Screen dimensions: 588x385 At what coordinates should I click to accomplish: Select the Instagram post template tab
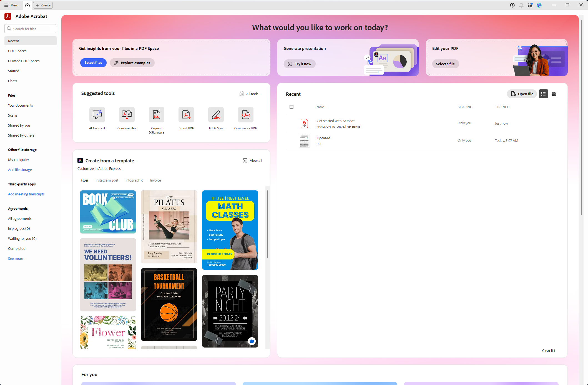coord(107,180)
